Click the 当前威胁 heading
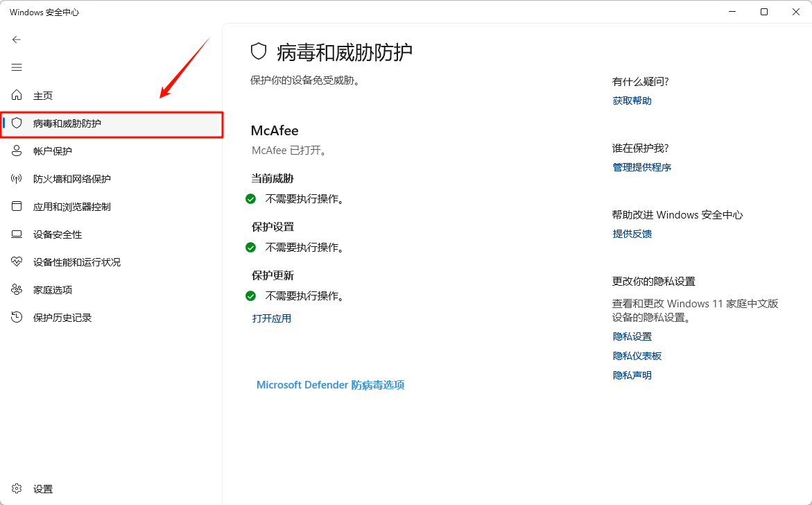The image size is (812, 505). click(273, 179)
